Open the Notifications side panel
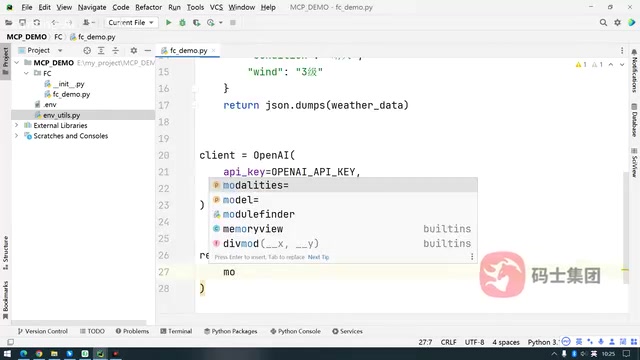 (x=634, y=70)
